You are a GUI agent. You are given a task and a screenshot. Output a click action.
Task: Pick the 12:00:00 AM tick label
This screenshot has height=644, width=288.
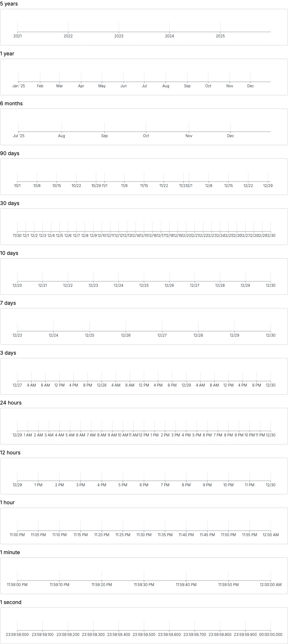[x=271, y=585]
